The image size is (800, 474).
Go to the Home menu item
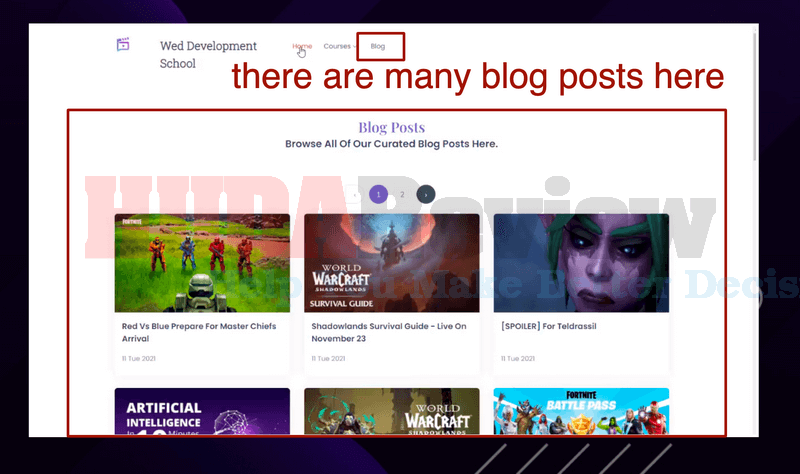coord(302,46)
